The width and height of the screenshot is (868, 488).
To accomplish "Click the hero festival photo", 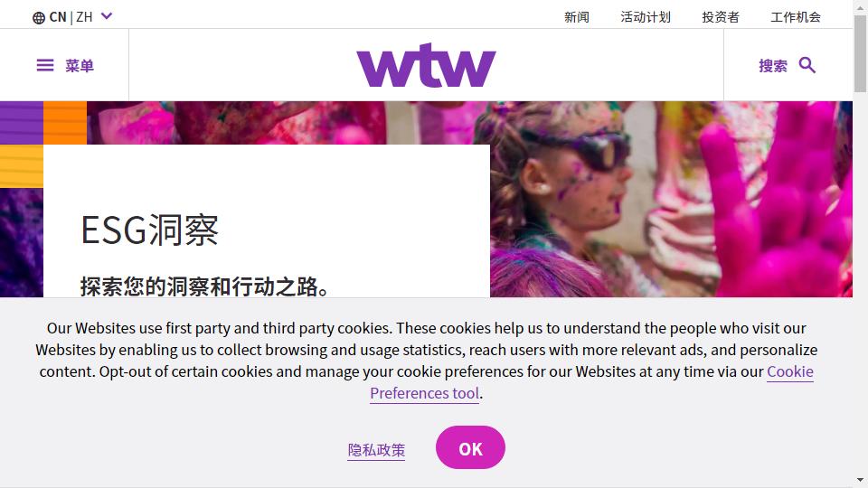I will 670,199.
